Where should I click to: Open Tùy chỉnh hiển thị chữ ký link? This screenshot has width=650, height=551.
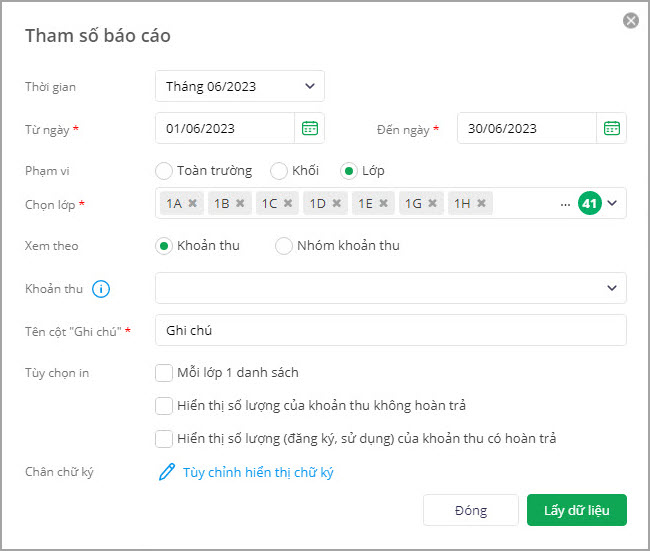tap(258, 472)
